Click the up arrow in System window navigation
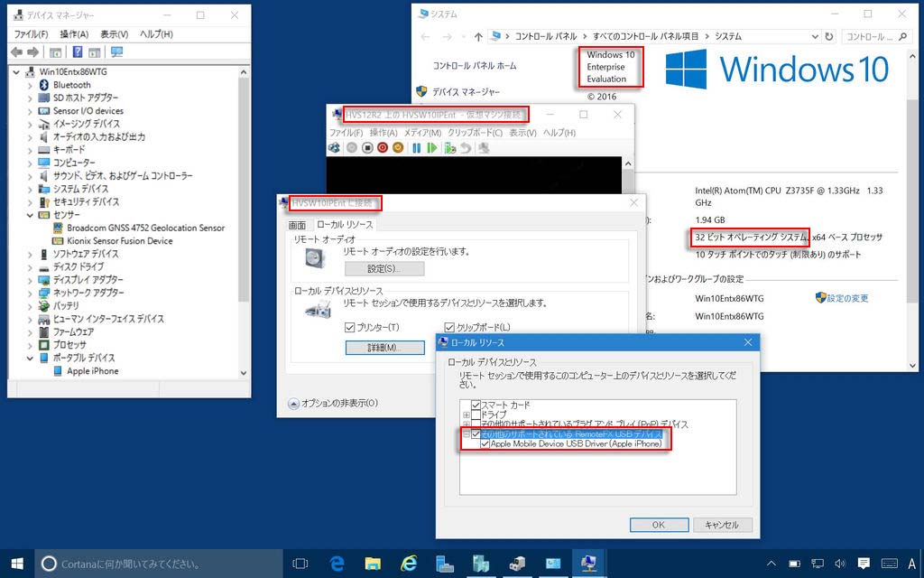The height and width of the screenshot is (578, 924). click(478, 36)
